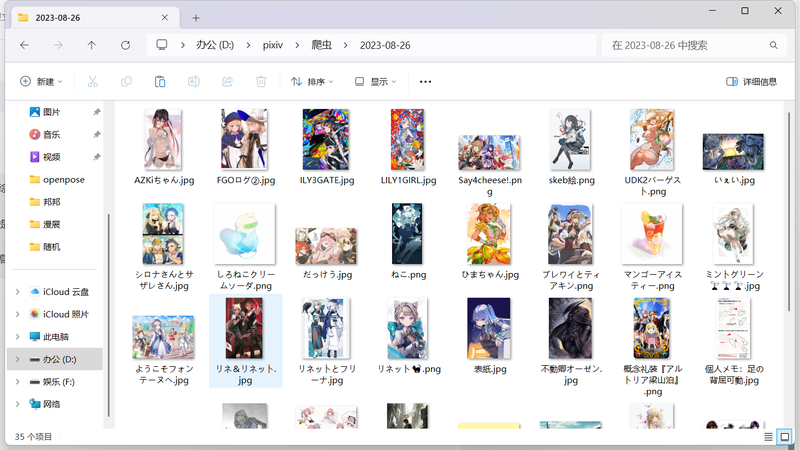The height and width of the screenshot is (450, 800).
Task: Select FGOログ②.jpg thumbnail
Action: point(244,139)
